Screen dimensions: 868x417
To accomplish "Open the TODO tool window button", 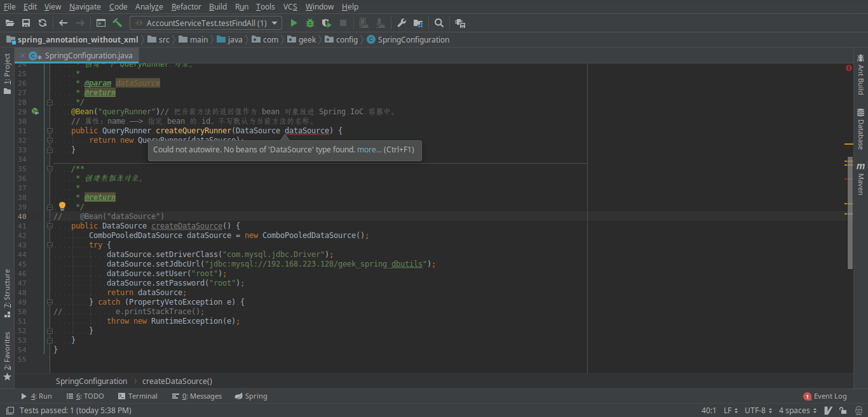I will (85, 396).
